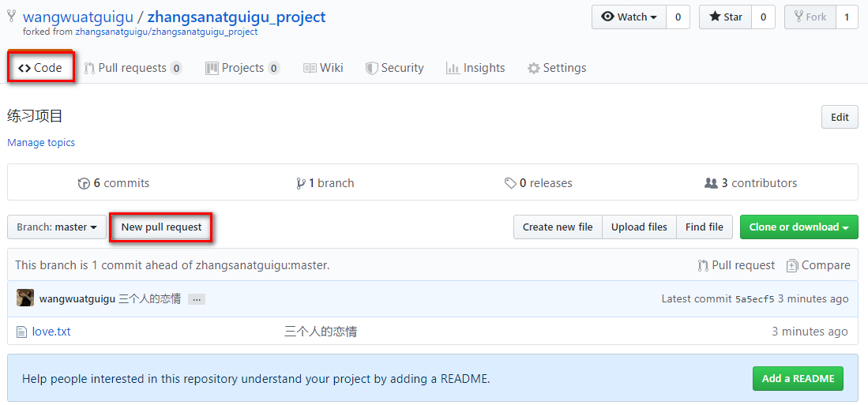The image size is (868, 405).
Task: Go to the Settings tab
Action: 557,68
